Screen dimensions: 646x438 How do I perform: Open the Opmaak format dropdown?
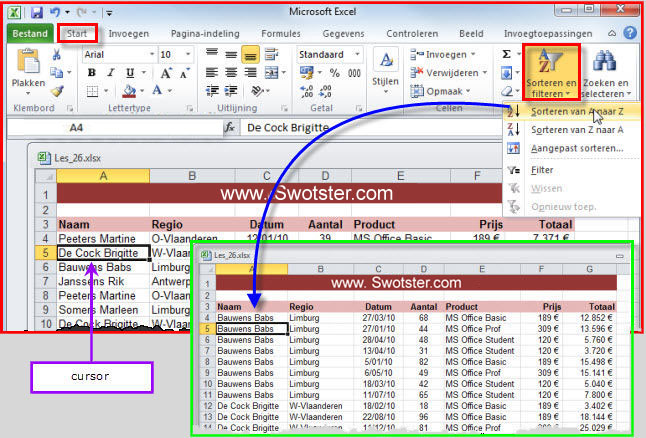click(441, 91)
